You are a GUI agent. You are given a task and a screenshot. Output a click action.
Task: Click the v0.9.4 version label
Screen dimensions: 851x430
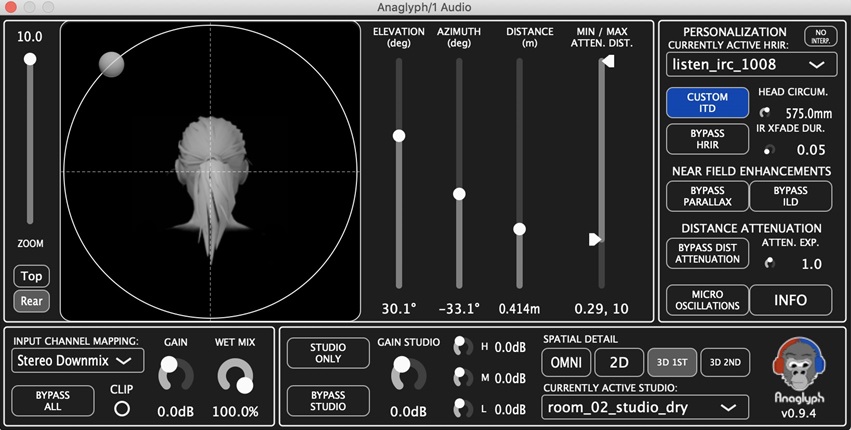[798, 414]
